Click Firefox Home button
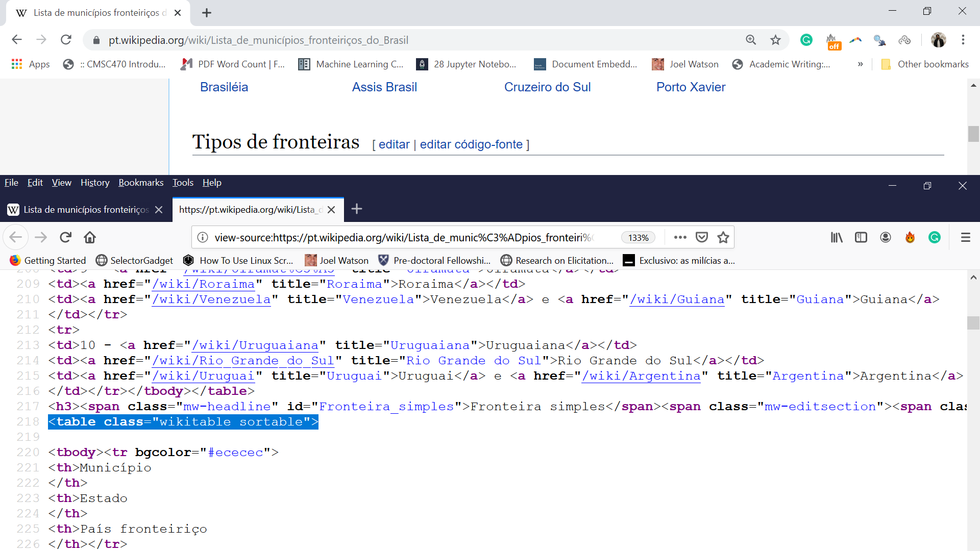Viewport: 980px width, 551px height. pyautogui.click(x=90, y=237)
